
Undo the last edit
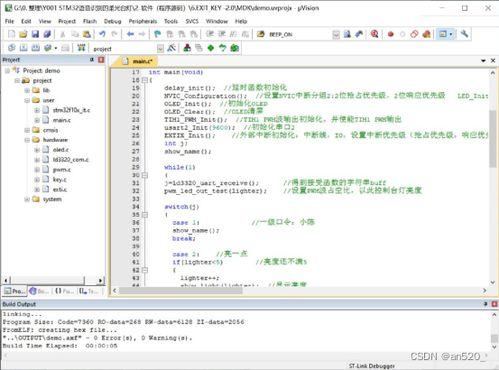(102, 34)
